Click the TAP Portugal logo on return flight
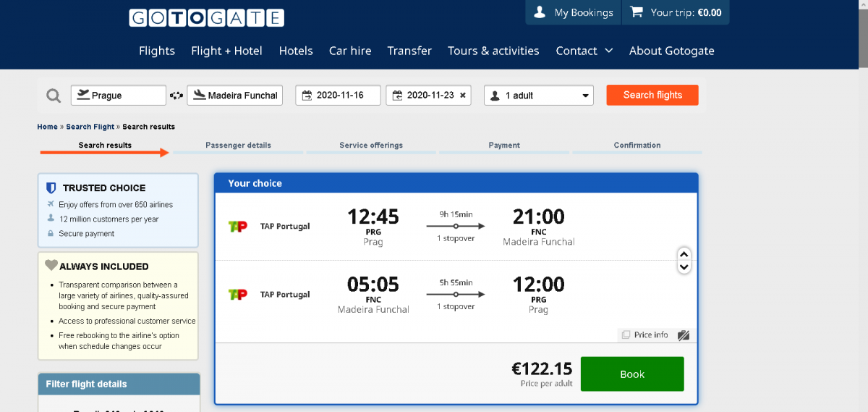868x412 pixels. pyautogui.click(x=237, y=295)
